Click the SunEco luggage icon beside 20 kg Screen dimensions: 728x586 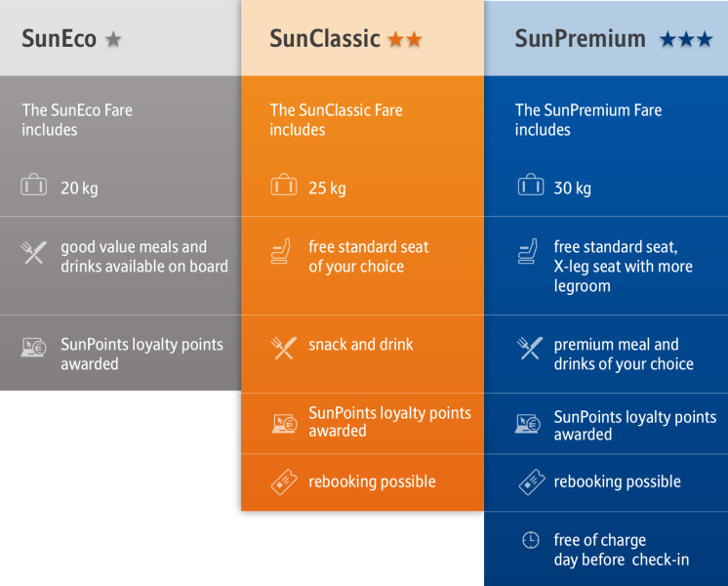[34, 185]
